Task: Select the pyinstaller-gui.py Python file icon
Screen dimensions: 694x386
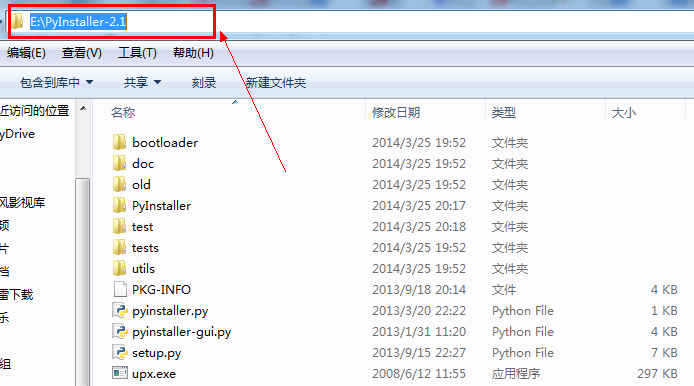Action: coord(120,332)
